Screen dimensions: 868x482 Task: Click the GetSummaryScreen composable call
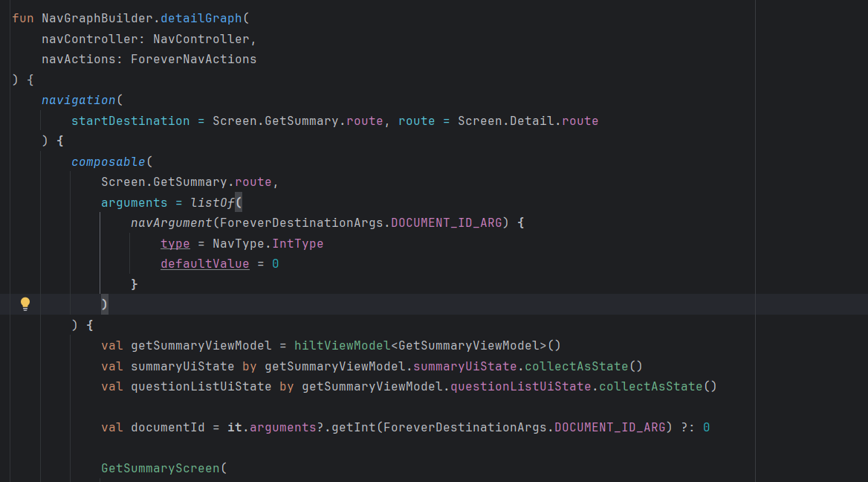pyautogui.click(x=161, y=468)
